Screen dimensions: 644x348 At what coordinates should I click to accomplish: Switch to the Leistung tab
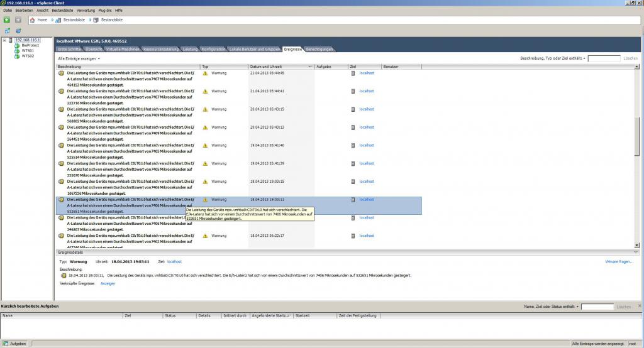(x=190, y=49)
